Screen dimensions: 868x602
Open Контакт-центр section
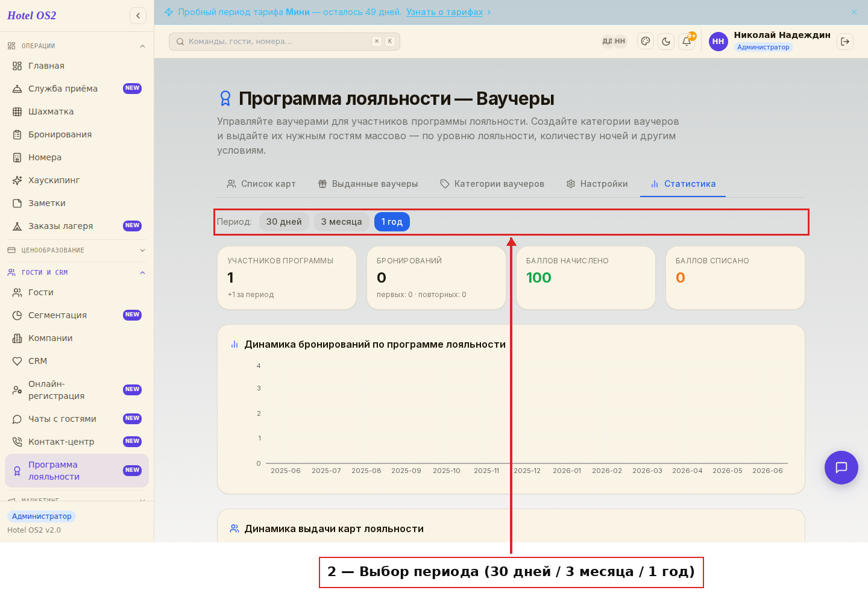click(x=77, y=442)
